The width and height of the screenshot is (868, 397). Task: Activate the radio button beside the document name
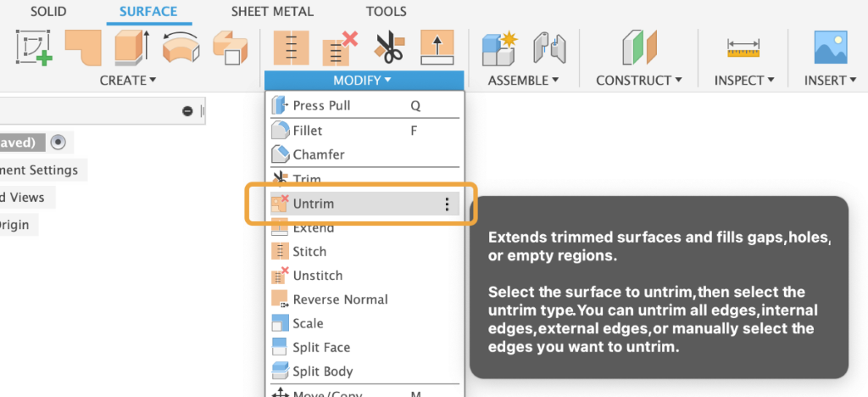tap(58, 142)
